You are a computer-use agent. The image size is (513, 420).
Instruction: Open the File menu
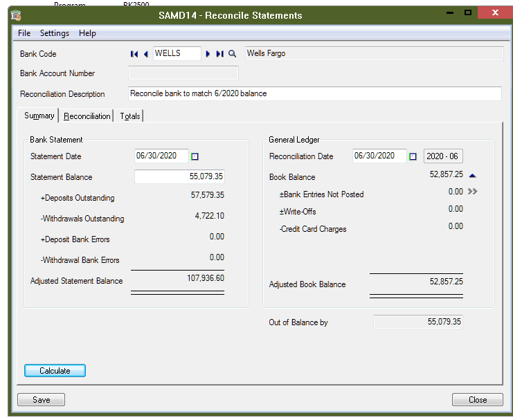pos(24,33)
